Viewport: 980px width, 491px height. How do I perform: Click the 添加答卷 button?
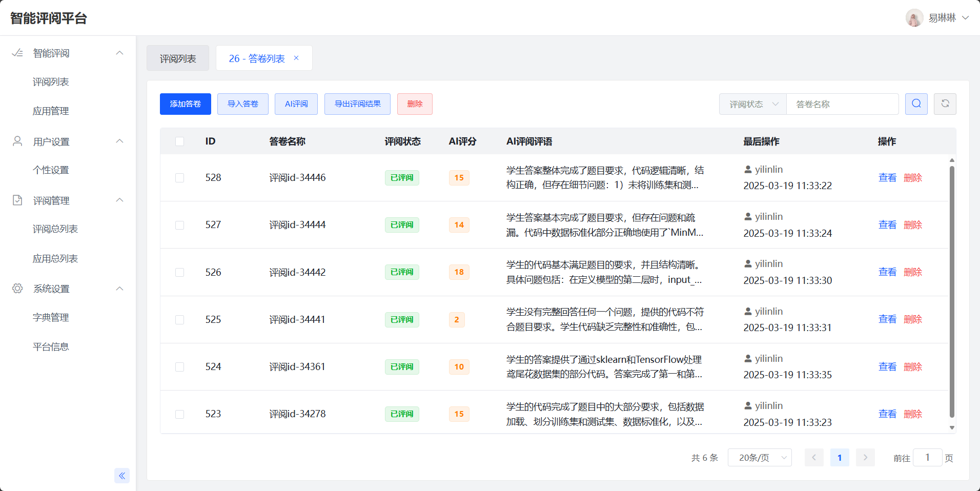[186, 104]
